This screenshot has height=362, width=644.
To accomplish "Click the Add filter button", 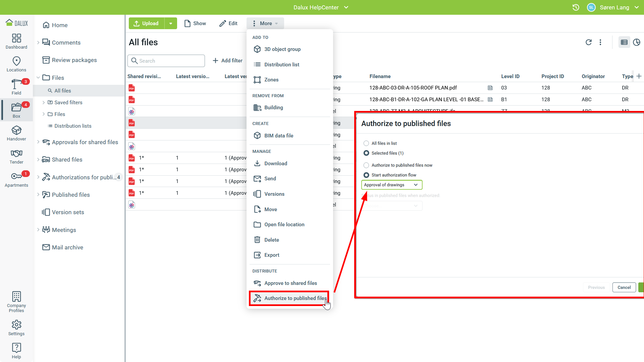I will 227,61.
